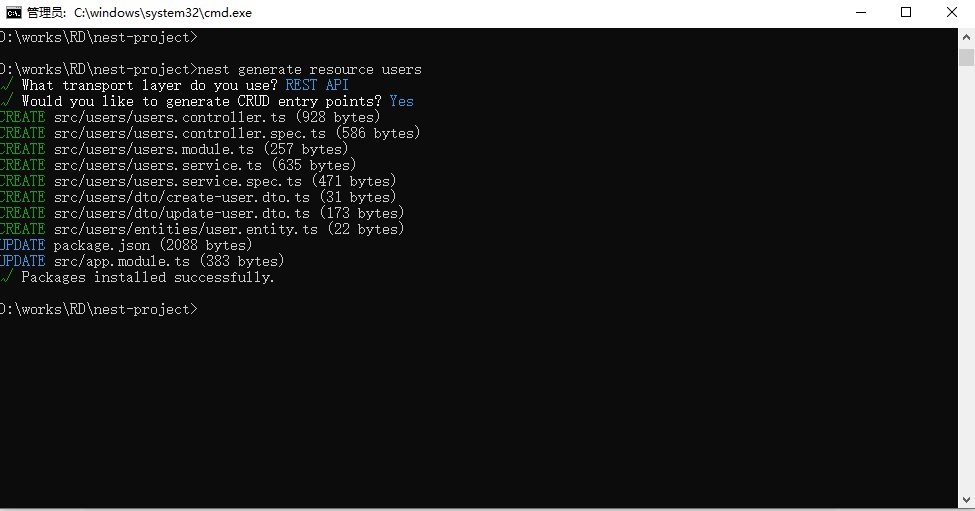Maximize the command prompt window
The height and width of the screenshot is (511, 975).
(906, 12)
